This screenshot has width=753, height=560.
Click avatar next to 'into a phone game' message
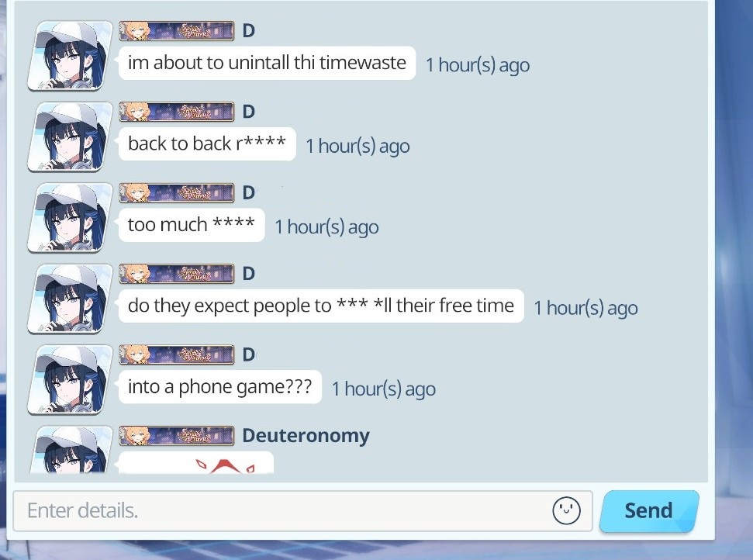tap(70, 380)
